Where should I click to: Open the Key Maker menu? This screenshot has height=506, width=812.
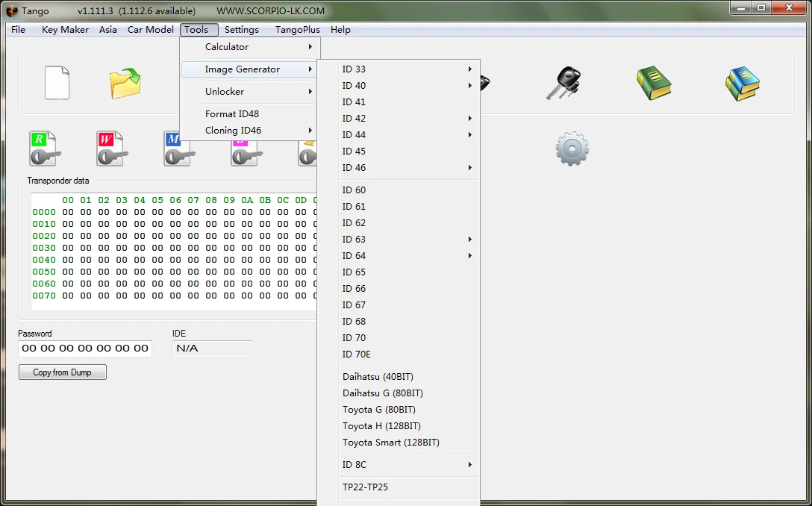point(65,30)
